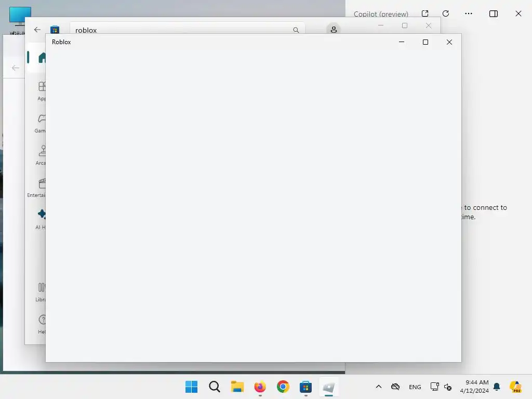Focus the Store search box containing roblox
The image size is (532, 399).
[187, 29]
